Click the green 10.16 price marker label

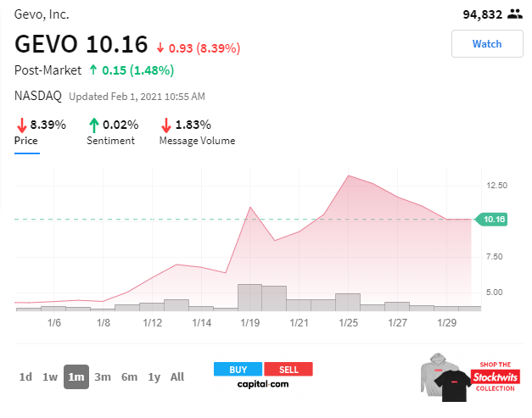click(491, 220)
